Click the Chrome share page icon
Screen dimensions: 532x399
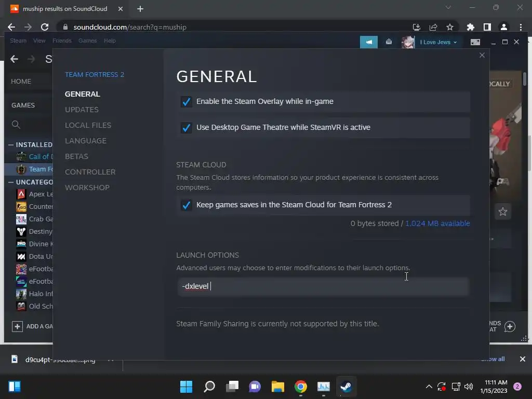pyautogui.click(x=433, y=27)
